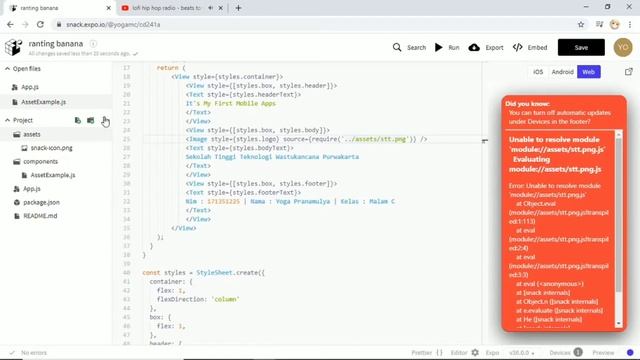Open the Editor settings gear
The image size is (640, 360).
tap(475, 352)
